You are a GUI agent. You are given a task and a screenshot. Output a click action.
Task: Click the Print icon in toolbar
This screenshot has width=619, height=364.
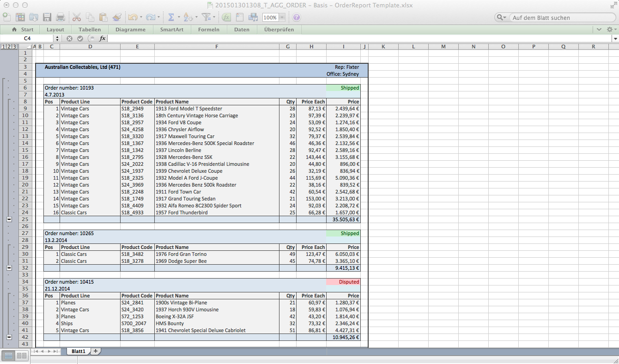coord(60,18)
